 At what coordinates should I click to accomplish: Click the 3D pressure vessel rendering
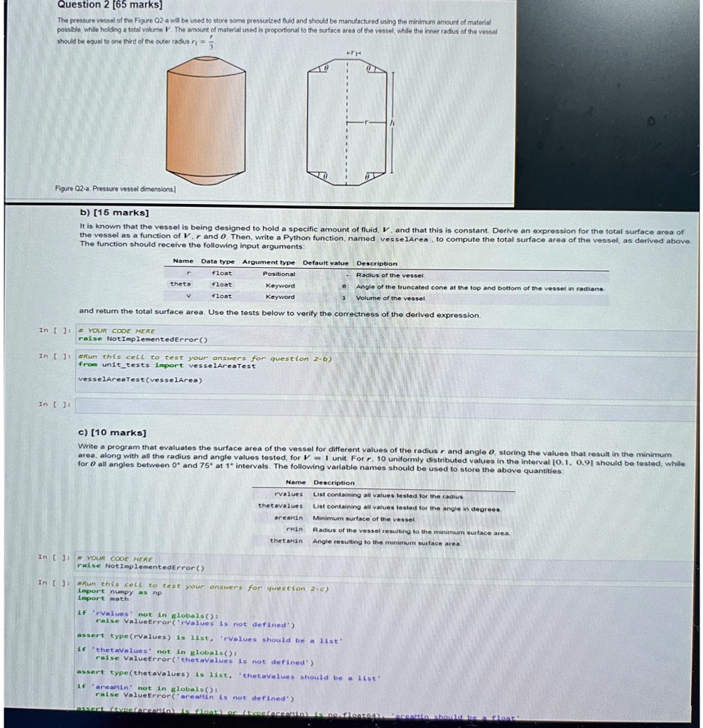point(205,122)
